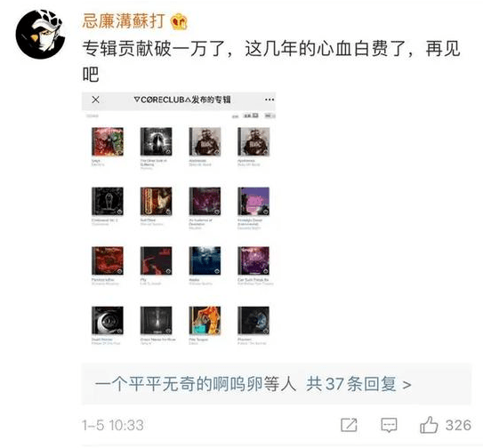The image size is (483, 448).
Task: Open the orange abstract album cover
Action: click(205, 320)
